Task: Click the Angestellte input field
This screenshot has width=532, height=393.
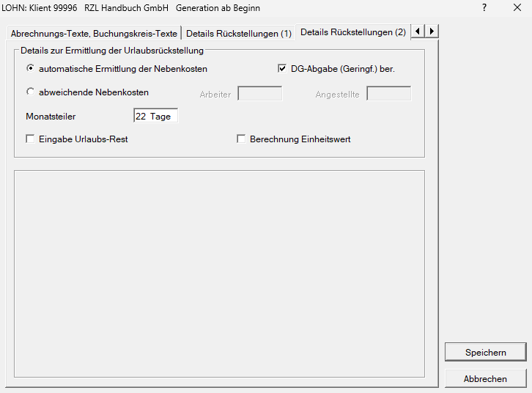Action: click(x=388, y=94)
